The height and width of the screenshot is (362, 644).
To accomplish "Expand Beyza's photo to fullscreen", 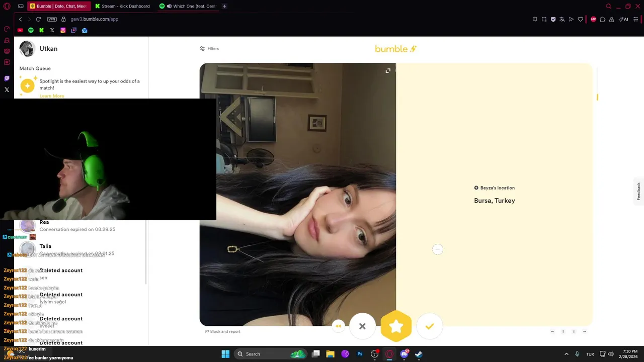I will pyautogui.click(x=388, y=71).
